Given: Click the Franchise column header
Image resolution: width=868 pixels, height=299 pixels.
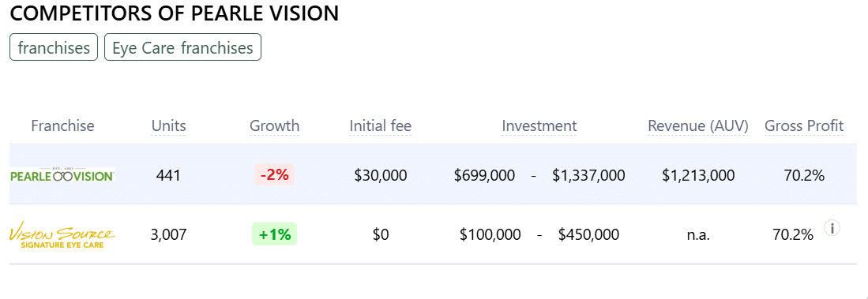Looking at the screenshot, I should pyautogui.click(x=62, y=126).
